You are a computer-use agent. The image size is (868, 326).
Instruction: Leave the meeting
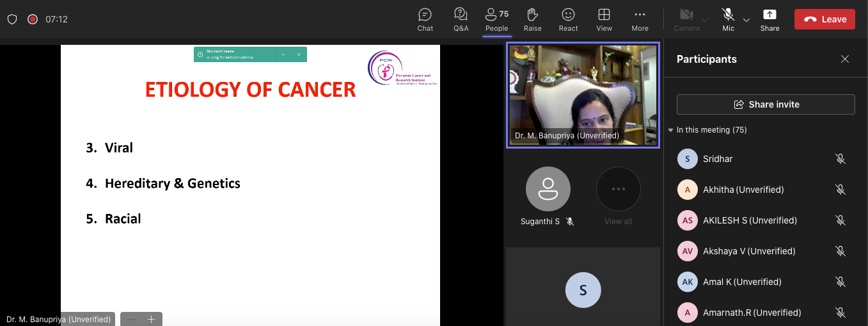tap(825, 19)
